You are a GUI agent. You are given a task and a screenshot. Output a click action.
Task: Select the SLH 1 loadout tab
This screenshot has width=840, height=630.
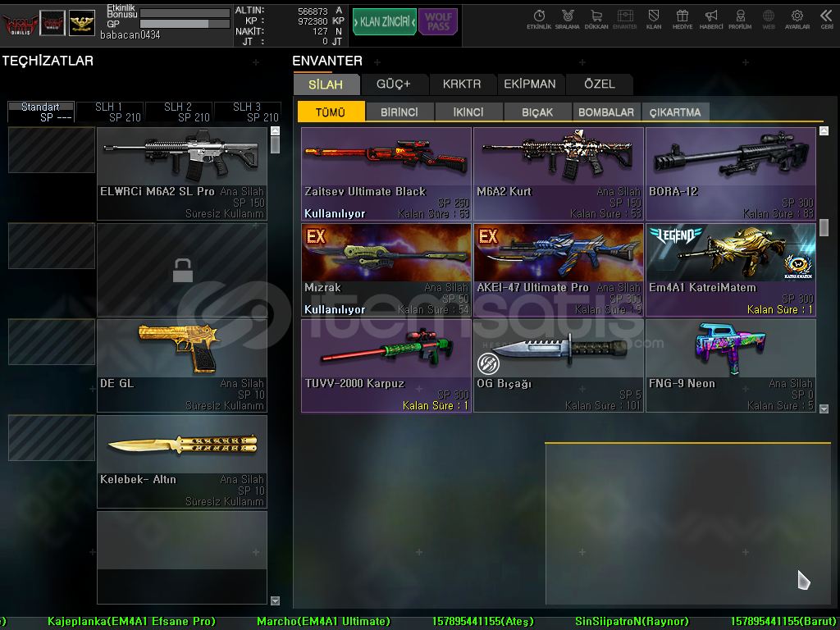click(110, 112)
